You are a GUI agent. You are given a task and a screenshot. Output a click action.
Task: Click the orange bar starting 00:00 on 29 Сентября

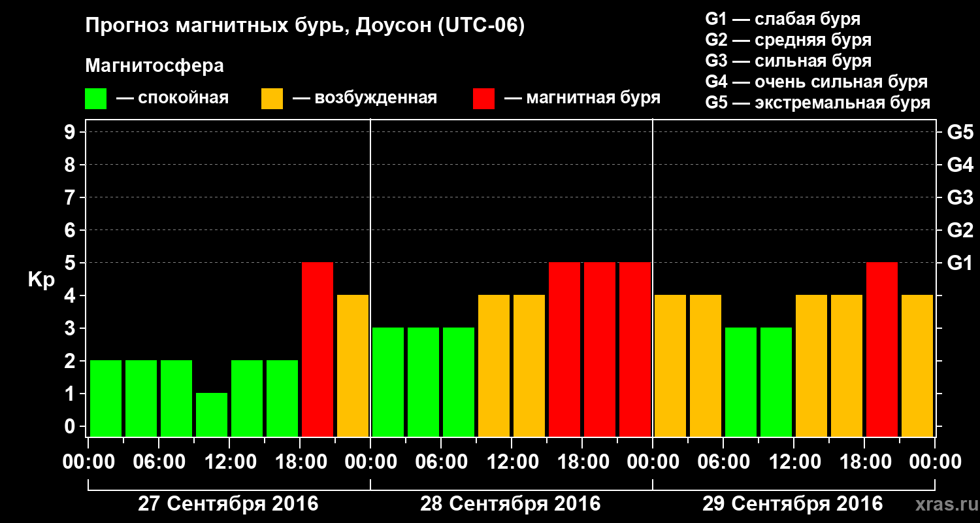point(670,365)
